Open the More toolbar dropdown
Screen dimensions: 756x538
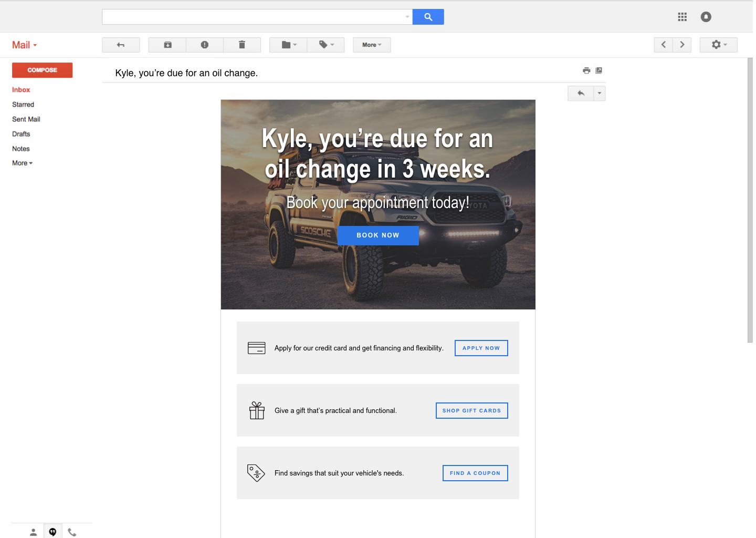pos(372,45)
